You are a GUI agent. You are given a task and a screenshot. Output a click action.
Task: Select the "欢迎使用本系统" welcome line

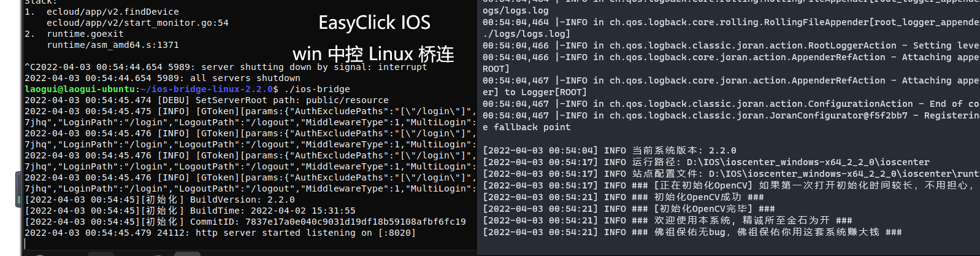pos(668,220)
